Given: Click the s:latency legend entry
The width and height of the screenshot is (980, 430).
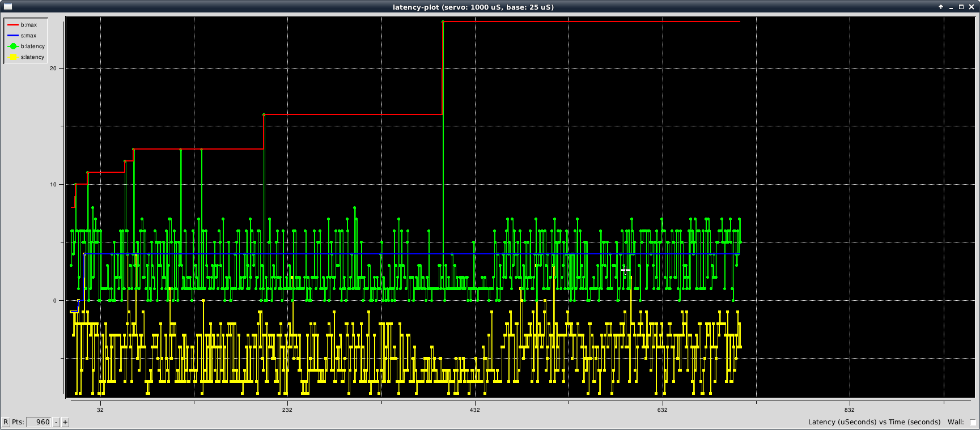Looking at the screenshot, I should point(26,57).
